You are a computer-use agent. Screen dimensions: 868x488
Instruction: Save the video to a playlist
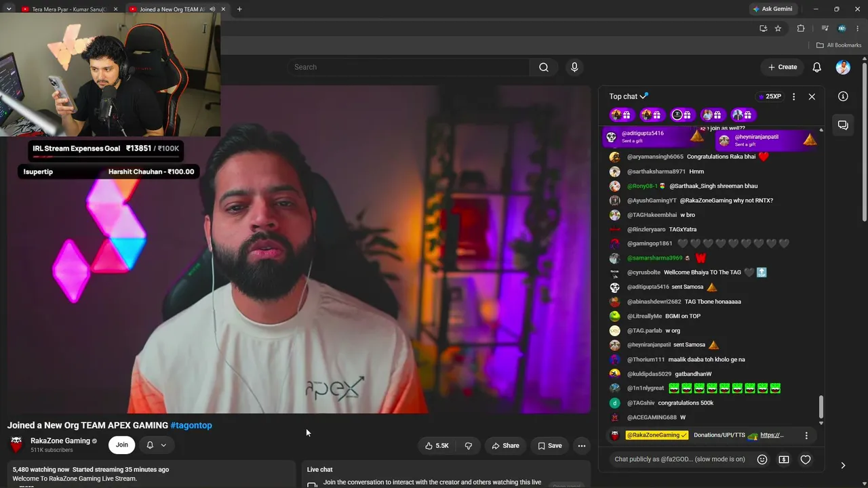click(x=550, y=445)
